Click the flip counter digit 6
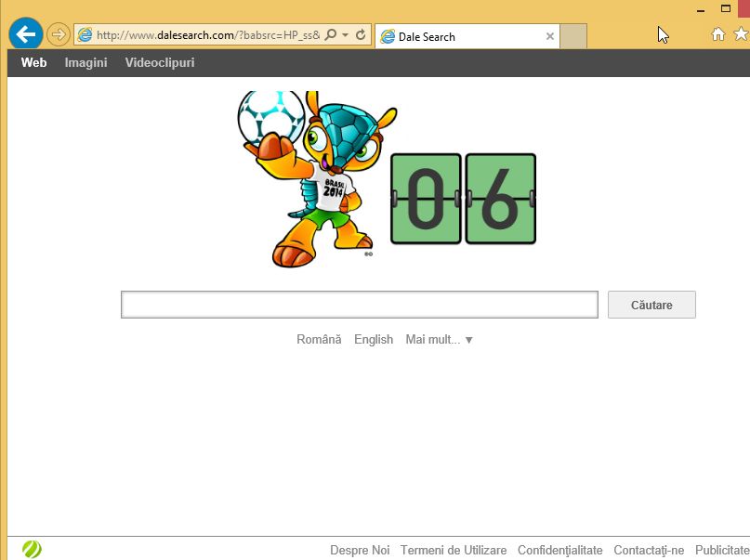Image resolution: width=750 pixels, height=560 pixels. pyautogui.click(x=500, y=199)
